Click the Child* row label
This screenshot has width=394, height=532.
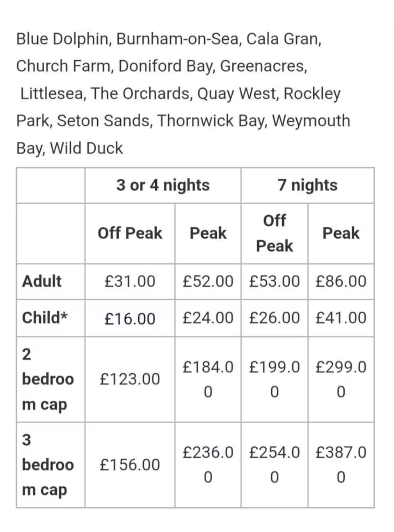(45, 318)
